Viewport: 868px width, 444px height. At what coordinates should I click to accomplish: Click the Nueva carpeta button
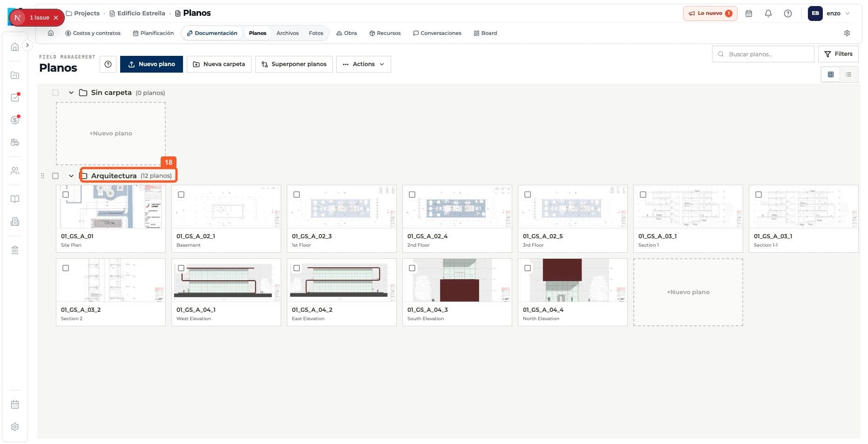219,64
